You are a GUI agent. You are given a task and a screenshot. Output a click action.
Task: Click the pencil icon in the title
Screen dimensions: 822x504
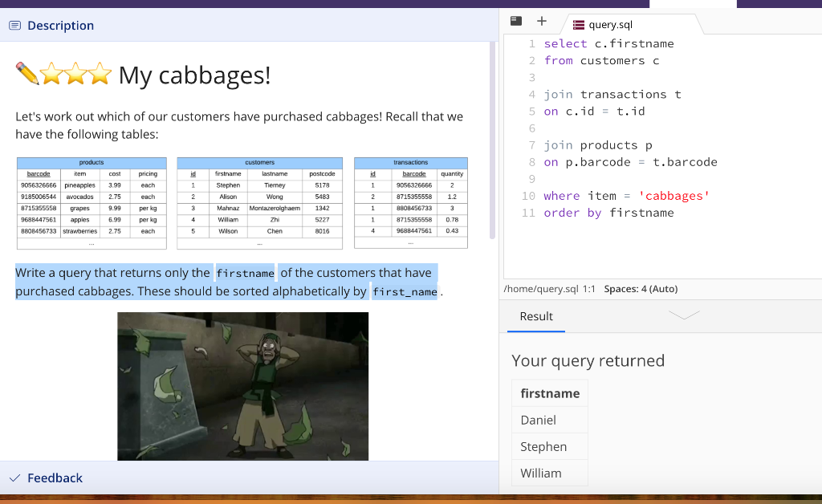coord(27,73)
